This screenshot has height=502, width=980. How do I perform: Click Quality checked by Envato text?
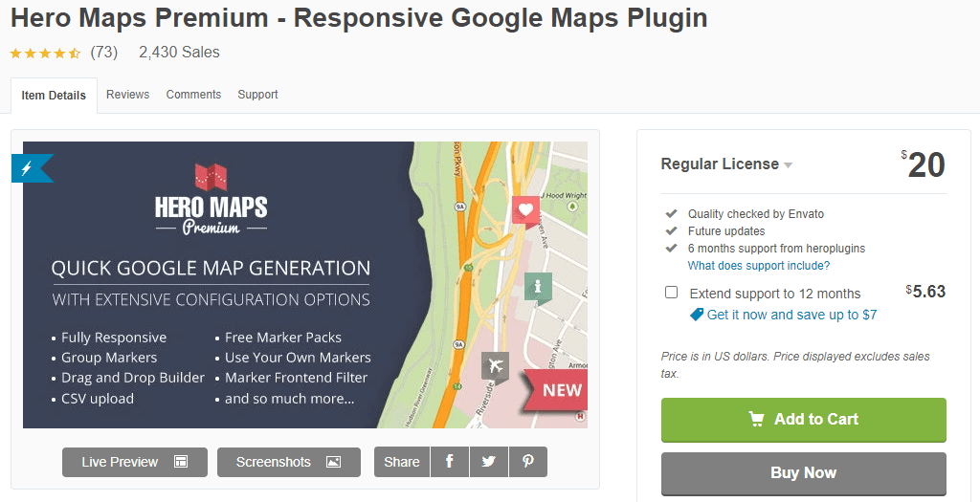click(756, 214)
